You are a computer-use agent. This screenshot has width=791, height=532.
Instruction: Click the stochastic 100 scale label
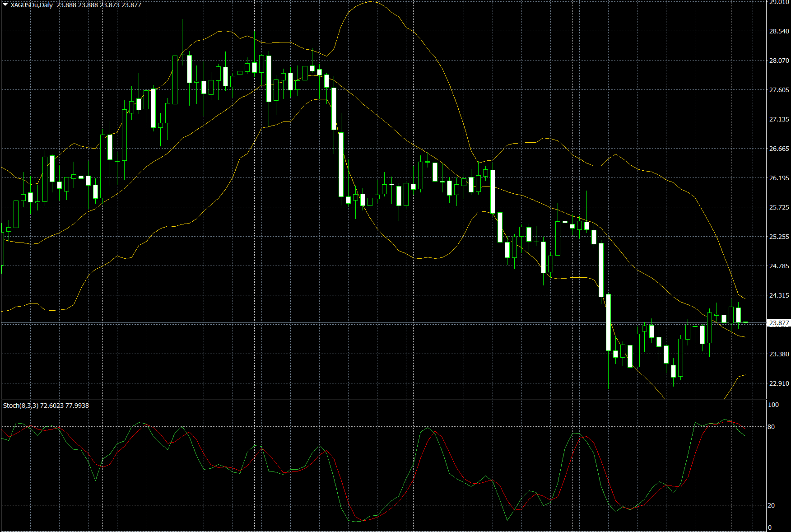tap(773, 405)
